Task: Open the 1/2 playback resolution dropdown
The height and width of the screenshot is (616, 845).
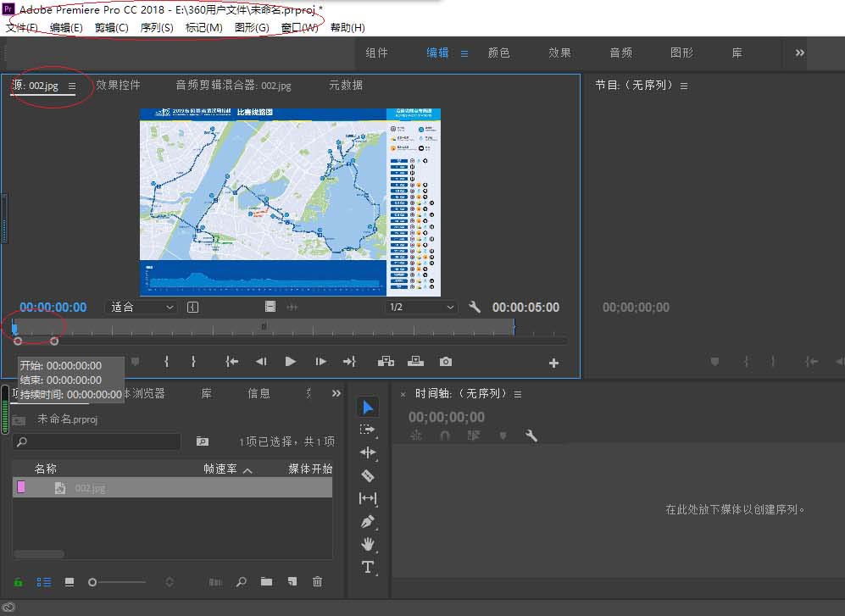Action: tap(421, 308)
